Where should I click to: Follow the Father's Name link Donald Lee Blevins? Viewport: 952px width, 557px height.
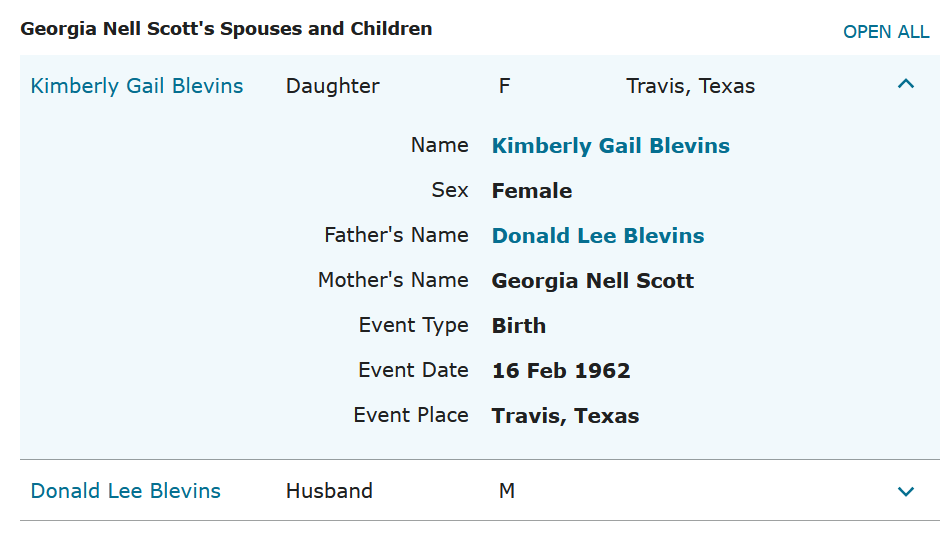(598, 236)
